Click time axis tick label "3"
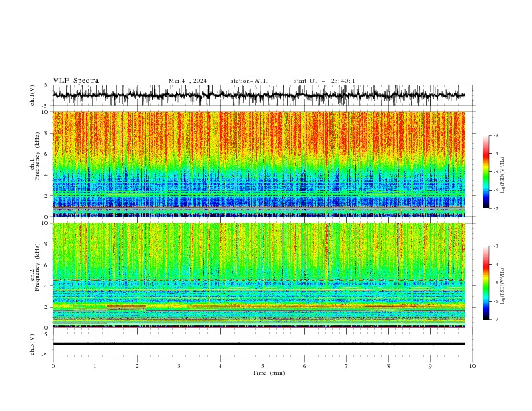532x411 pixels. [179, 366]
